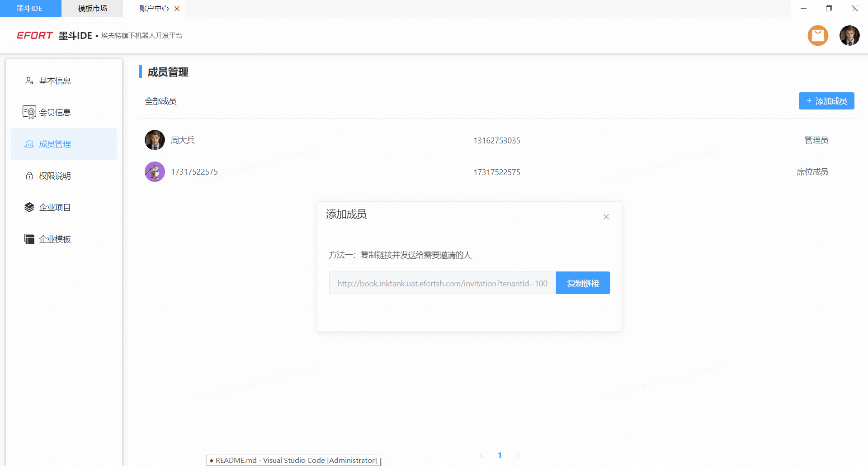Click the 基本信息 person icon in sidebar

(x=29, y=81)
